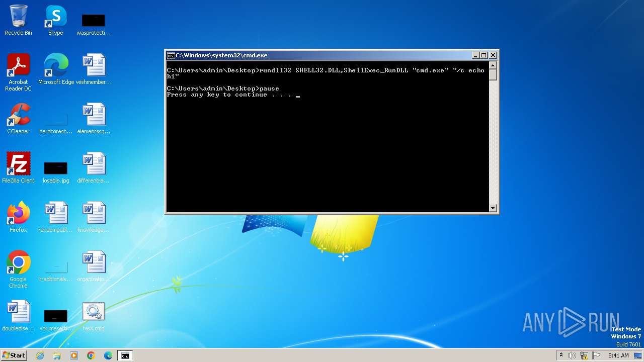Image resolution: width=644 pixels, height=362 pixels.
Task: Open Internet Explorer from taskbar
Action: [40, 355]
